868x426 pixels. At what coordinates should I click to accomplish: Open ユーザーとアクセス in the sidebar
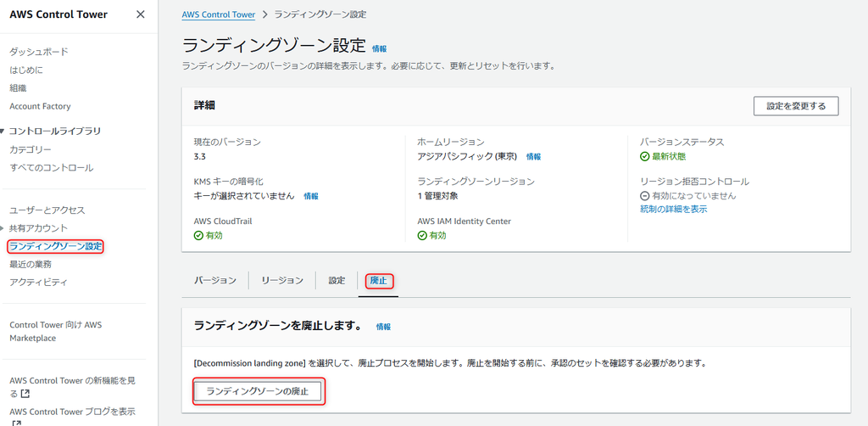47,210
